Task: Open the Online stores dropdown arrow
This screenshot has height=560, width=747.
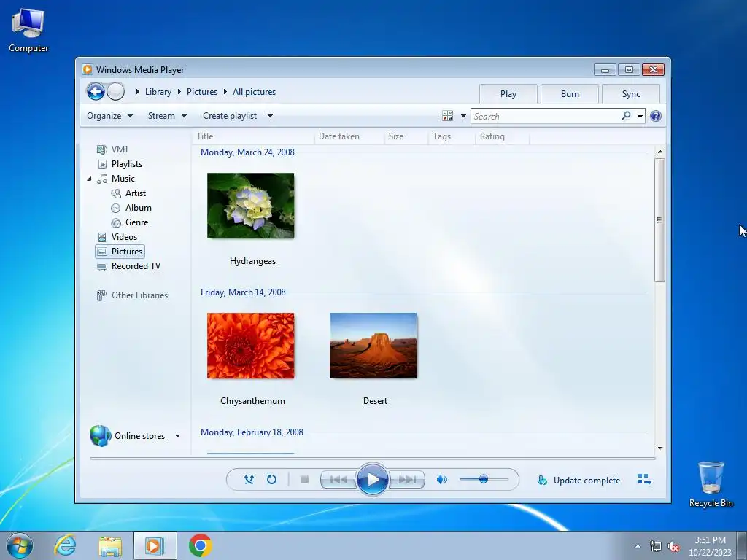Action: pyautogui.click(x=177, y=436)
